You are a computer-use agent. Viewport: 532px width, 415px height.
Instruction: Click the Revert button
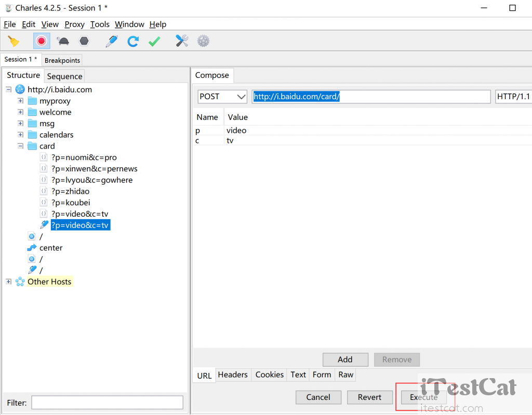point(370,397)
